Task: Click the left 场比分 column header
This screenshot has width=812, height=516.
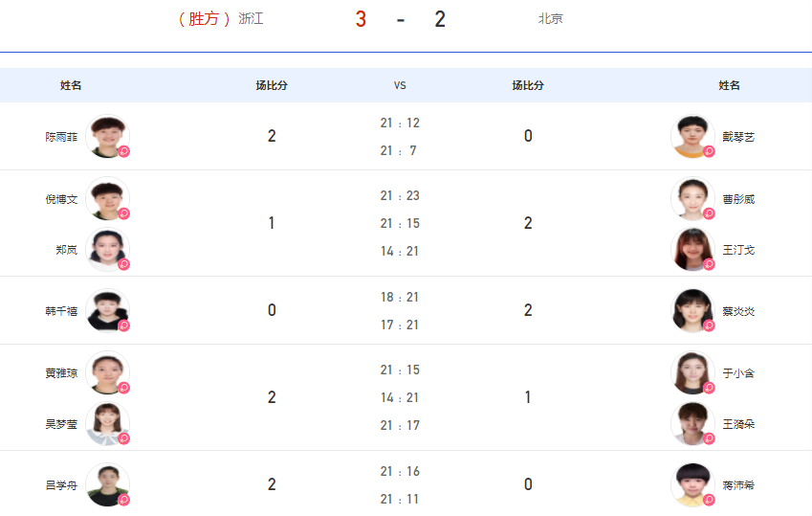Action: click(x=272, y=85)
